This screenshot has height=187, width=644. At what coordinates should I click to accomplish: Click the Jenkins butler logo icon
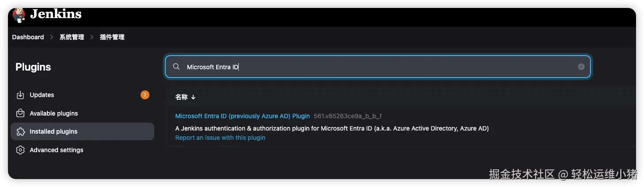[19, 14]
